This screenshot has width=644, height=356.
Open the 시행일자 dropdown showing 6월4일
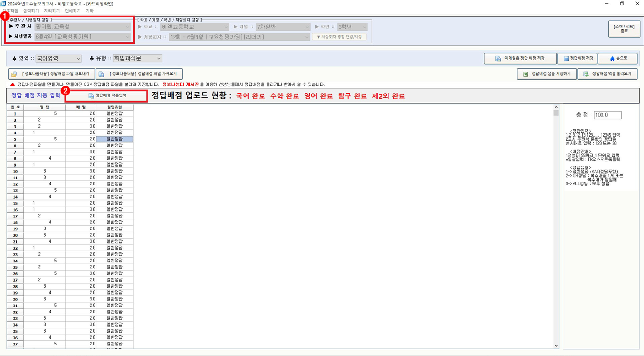tap(83, 37)
